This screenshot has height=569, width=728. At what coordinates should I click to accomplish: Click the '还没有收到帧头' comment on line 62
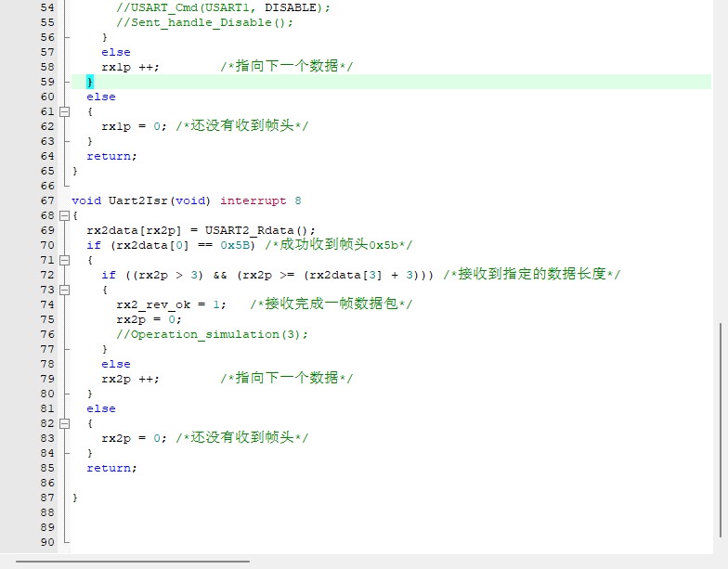point(242,125)
